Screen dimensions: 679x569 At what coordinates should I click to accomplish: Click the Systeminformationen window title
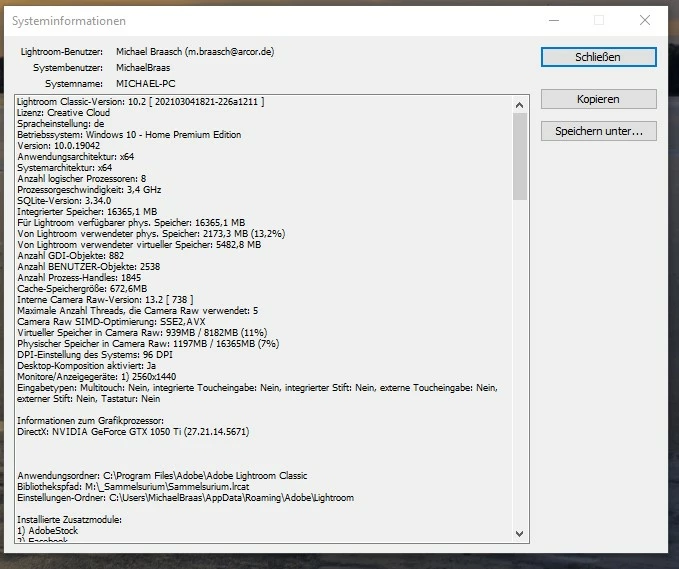click(69, 21)
